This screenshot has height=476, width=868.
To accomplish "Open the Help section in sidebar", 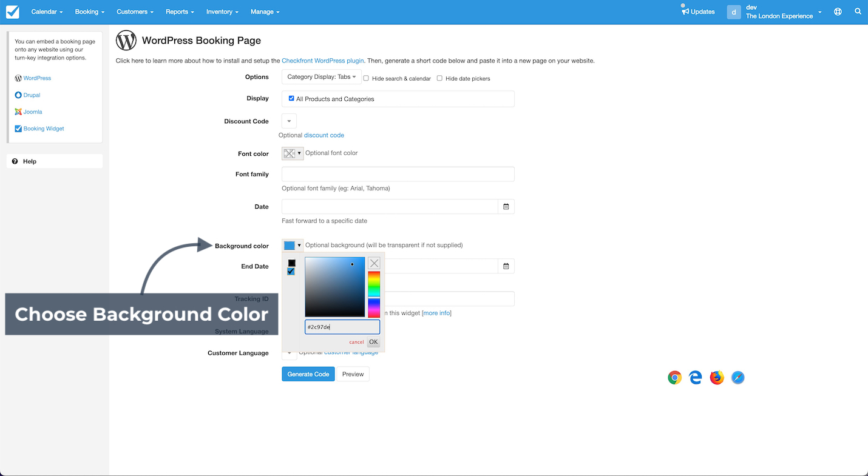I will pyautogui.click(x=55, y=161).
